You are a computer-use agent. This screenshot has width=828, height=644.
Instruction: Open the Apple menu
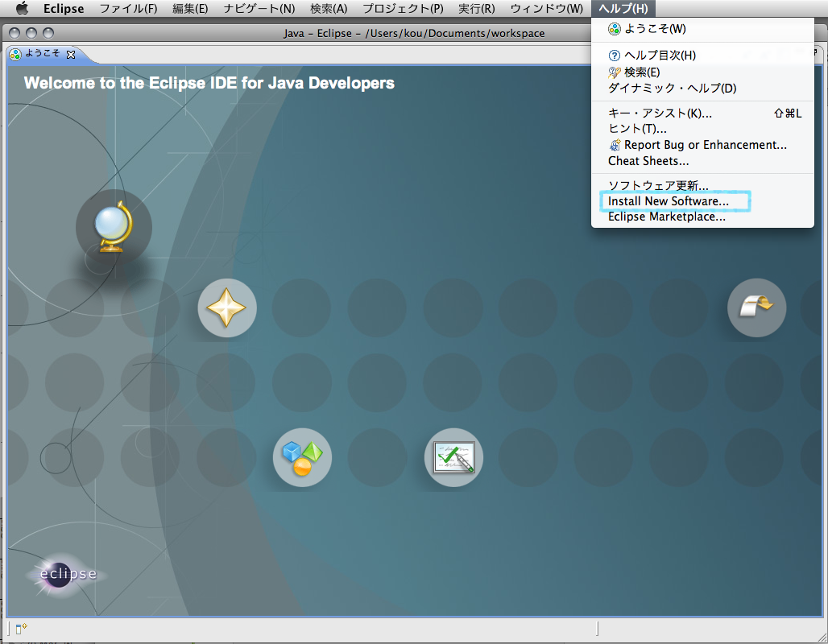(22, 8)
